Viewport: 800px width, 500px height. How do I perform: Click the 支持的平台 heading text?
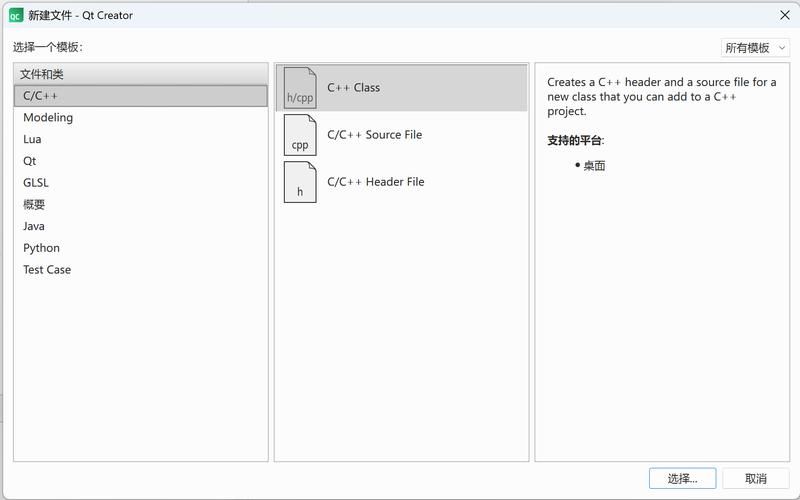(x=576, y=141)
